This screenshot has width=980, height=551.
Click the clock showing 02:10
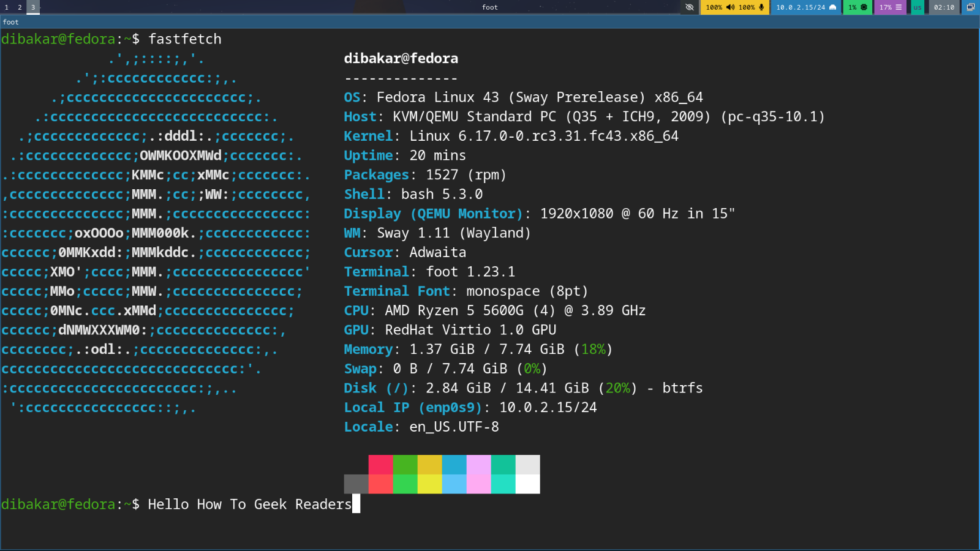click(x=944, y=7)
